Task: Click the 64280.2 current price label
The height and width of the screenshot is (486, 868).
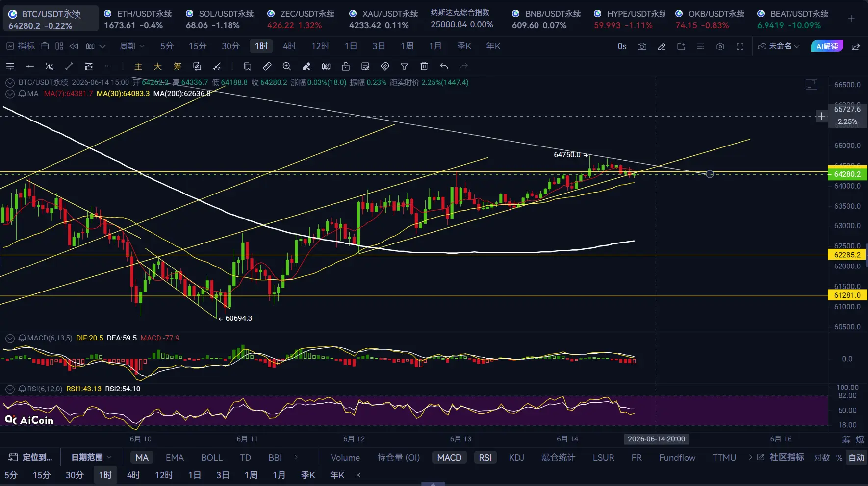Action: tap(847, 174)
